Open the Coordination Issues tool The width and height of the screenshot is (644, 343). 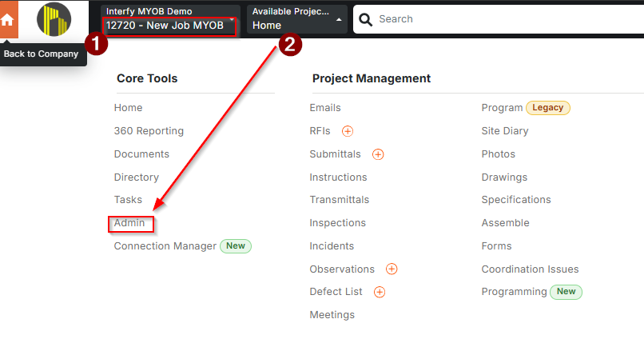tap(530, 269)
